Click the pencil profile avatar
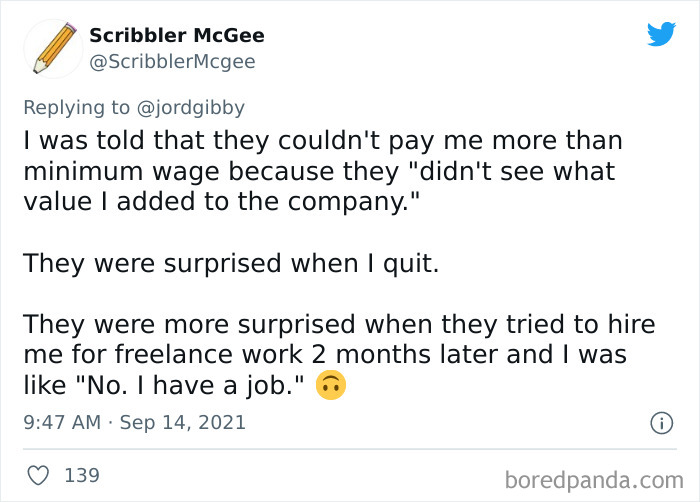 click(50, 49)
